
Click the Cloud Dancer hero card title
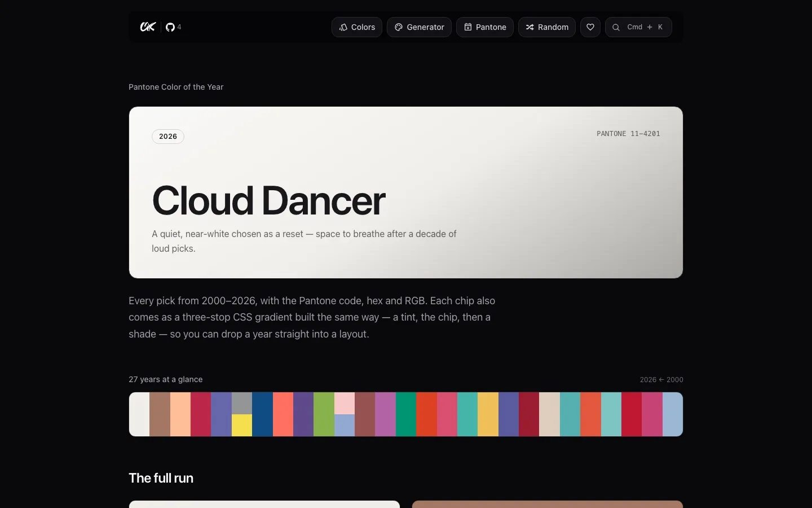(268, 200)
